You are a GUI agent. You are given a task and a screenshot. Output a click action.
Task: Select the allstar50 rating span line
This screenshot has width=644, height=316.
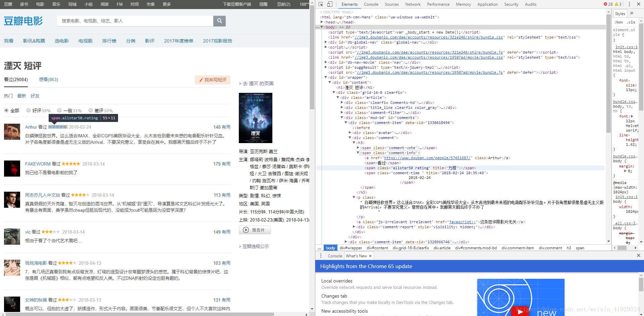(x=460, y=168)
